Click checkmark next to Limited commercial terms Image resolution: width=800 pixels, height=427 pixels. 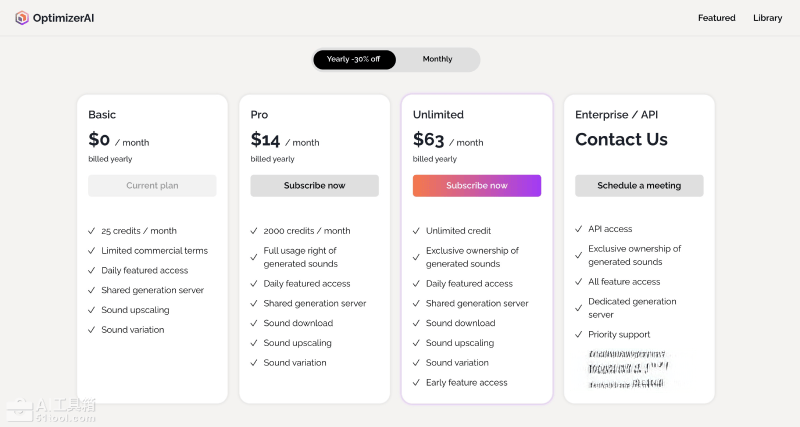tap(92, 251)
